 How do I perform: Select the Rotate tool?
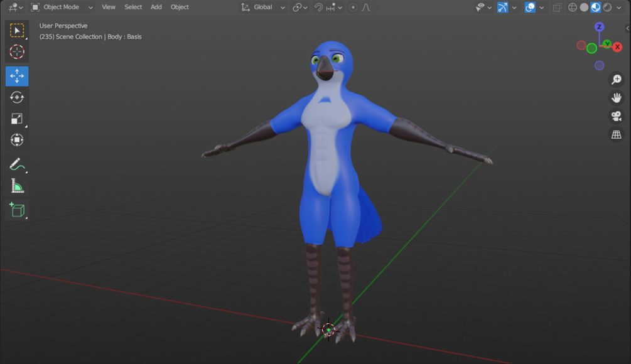[x=17, y=97]
